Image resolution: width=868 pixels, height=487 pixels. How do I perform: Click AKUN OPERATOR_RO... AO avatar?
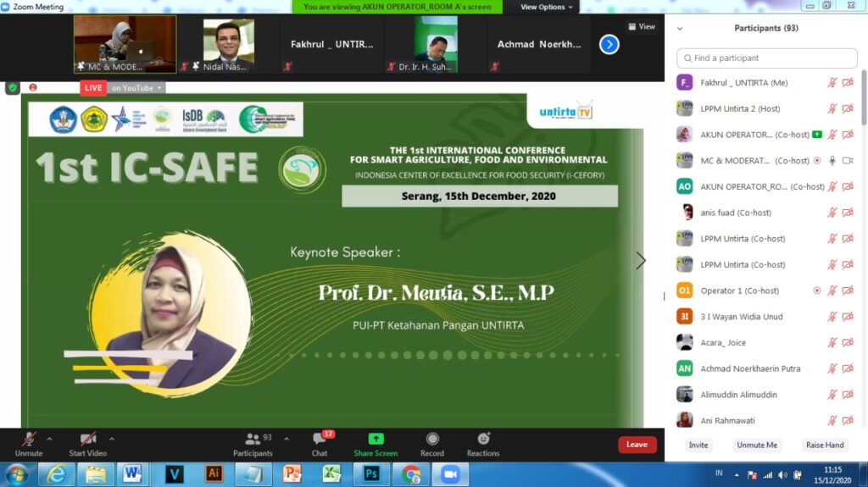click(x=685, y=186)
